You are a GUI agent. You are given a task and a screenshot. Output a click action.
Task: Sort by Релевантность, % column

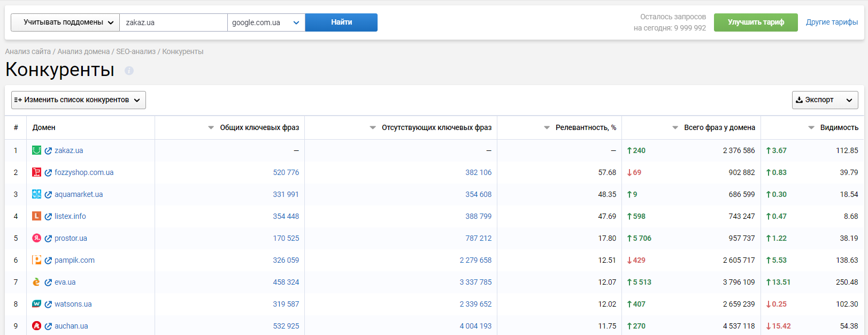click(x=585, y=127)
